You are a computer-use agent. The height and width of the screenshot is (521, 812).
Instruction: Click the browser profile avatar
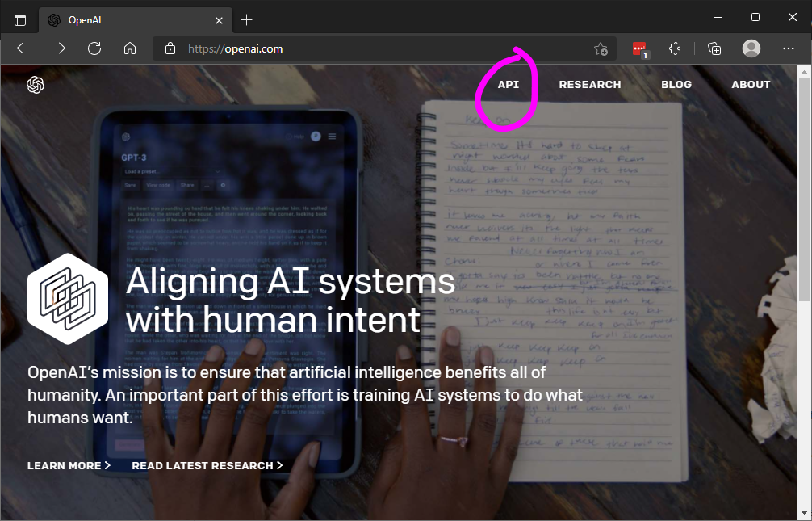tap(751, 48)
